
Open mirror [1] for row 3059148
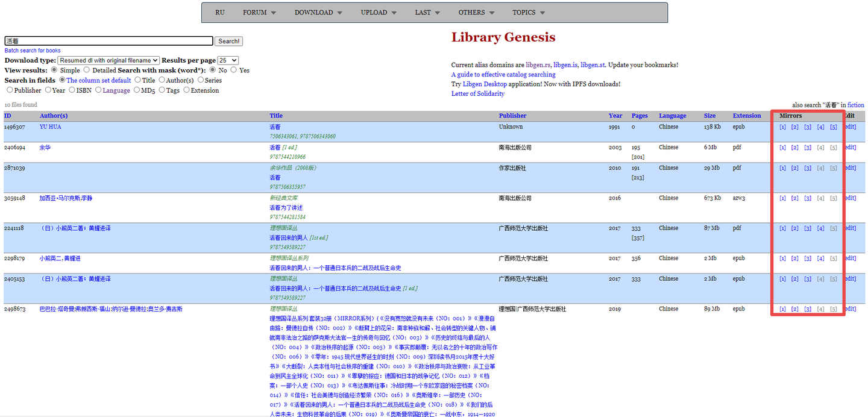coord(782,198)
